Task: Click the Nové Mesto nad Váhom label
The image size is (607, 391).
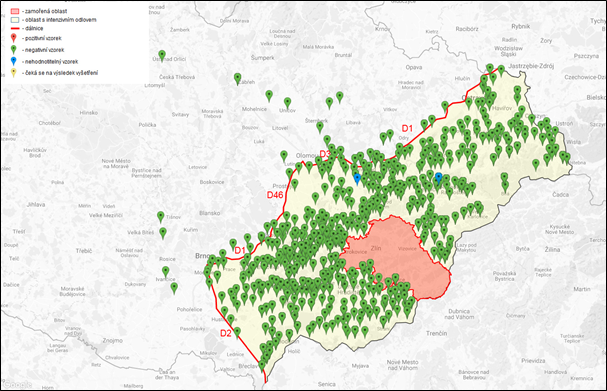Action: click(403, 365)
